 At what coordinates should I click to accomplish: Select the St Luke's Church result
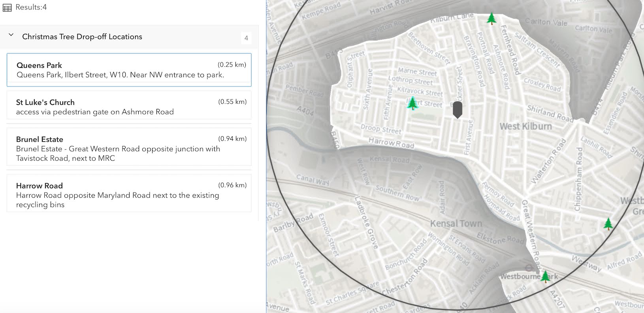pos(129,105)
